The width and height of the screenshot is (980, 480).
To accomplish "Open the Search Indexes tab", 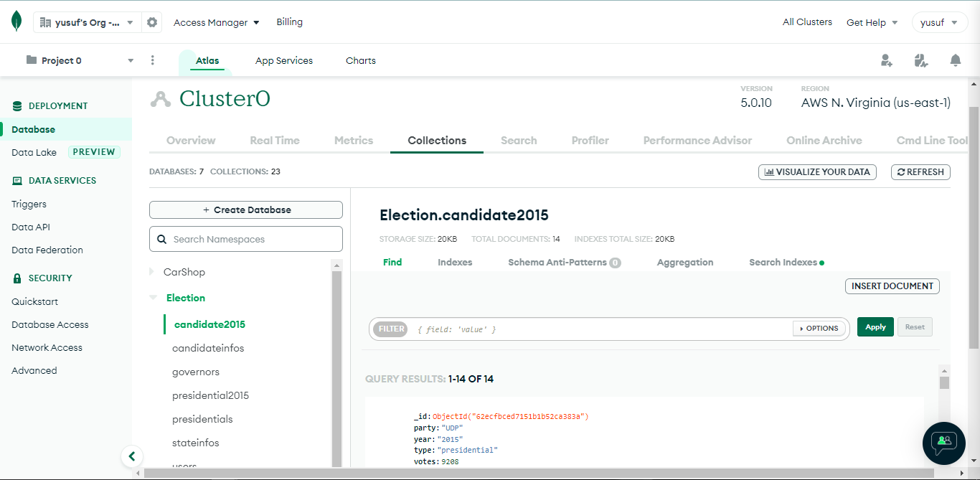I will click(786, 263).
